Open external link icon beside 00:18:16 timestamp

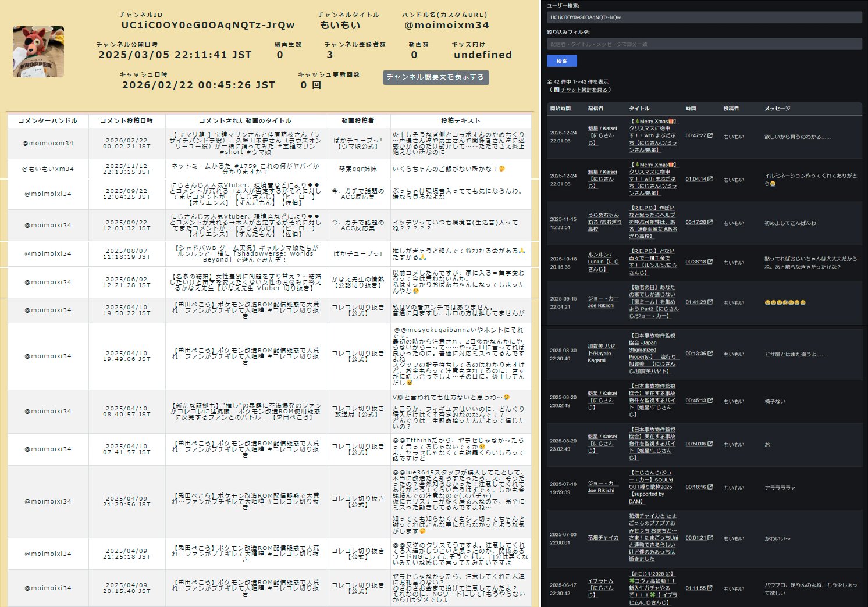pos(710,487)
